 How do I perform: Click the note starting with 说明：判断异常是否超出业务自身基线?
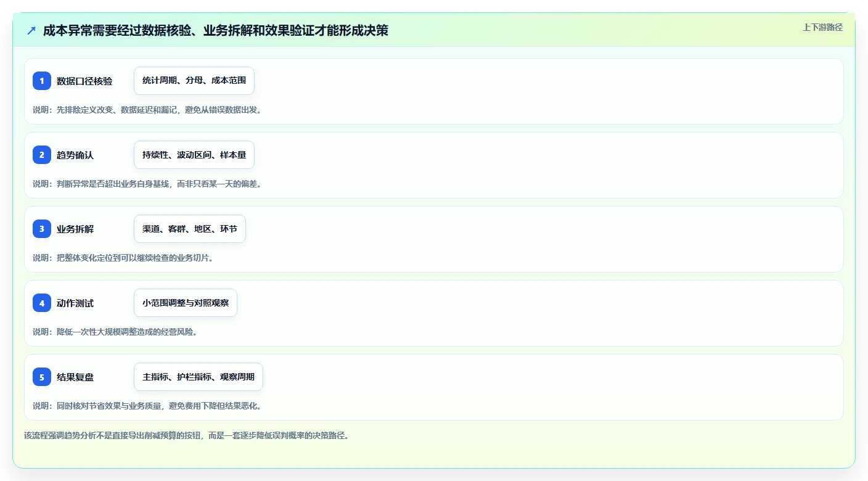pyautogui.click(x=147, y=184)
